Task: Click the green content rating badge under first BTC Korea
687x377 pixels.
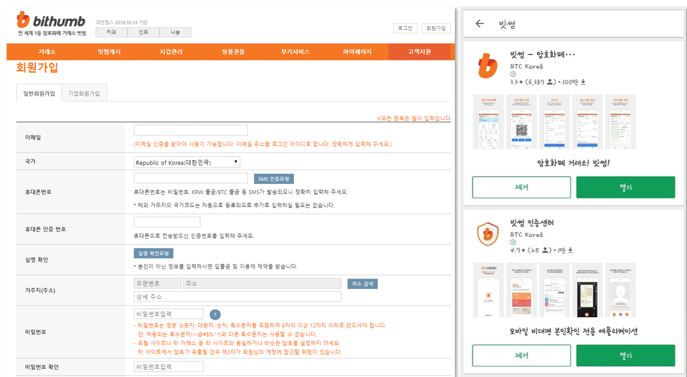Action: pyautogui.click(x=513, y=74)
